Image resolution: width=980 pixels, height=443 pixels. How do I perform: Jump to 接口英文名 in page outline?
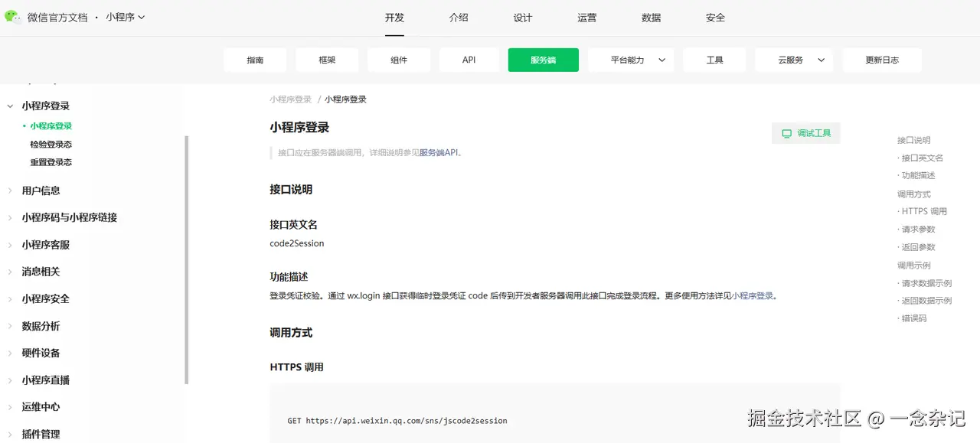click(x=923, y=158)
